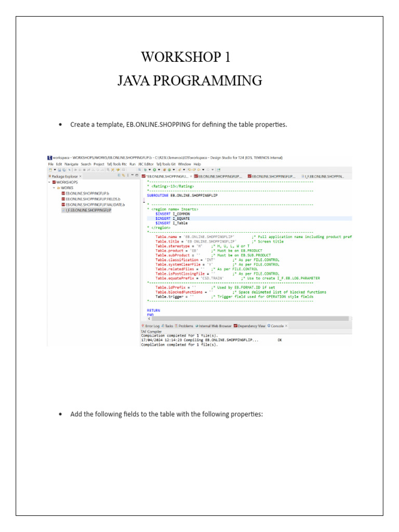Maximize the Package Explorer panel
399x532 pixels.
coord(137,176)
